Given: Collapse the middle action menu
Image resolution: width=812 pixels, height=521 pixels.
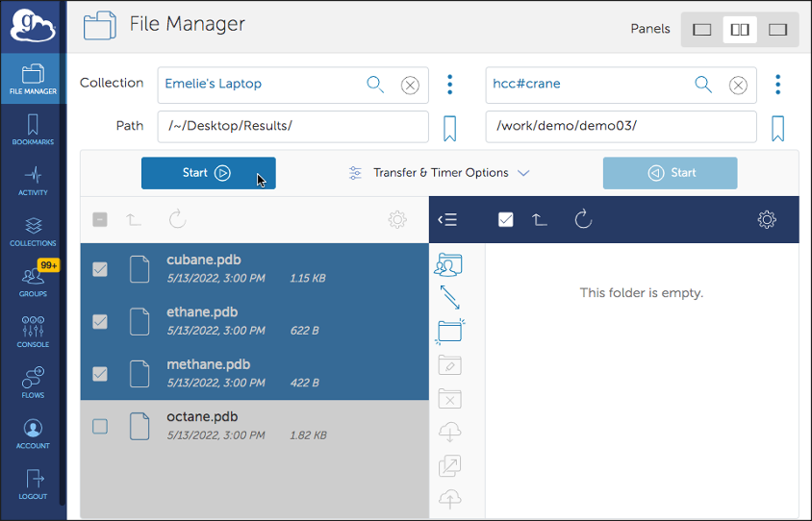Looking at the screenshot, I should click(x=447, y=220).
